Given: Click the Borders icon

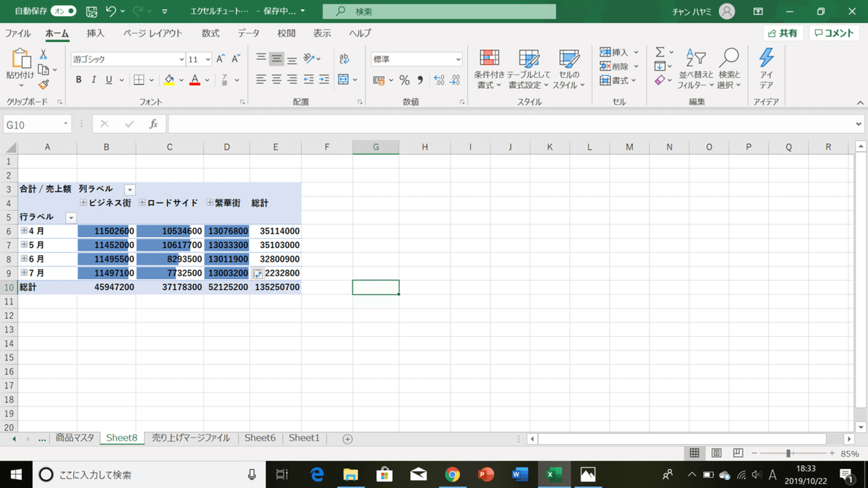Looking at the screenshot, I should [140, 80].
